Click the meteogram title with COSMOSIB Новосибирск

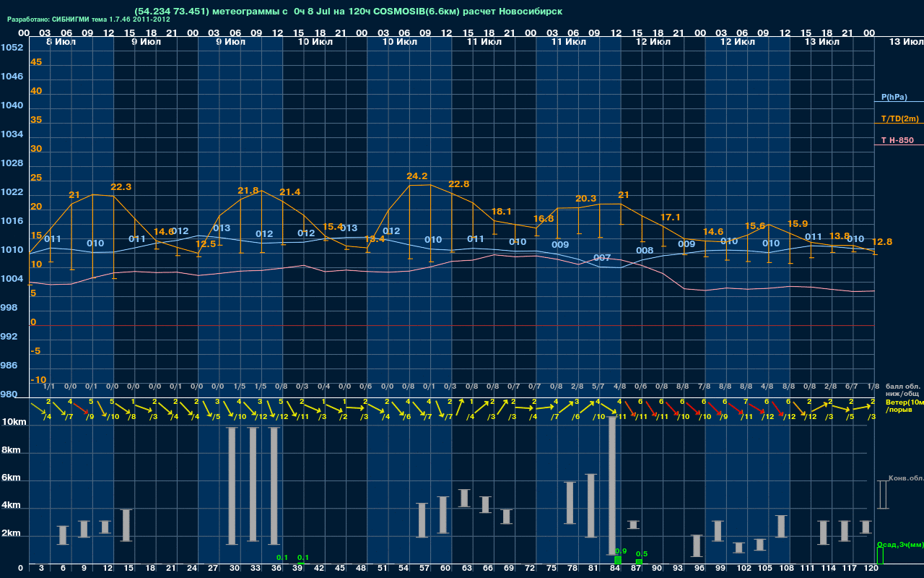[x=348, y=11]
